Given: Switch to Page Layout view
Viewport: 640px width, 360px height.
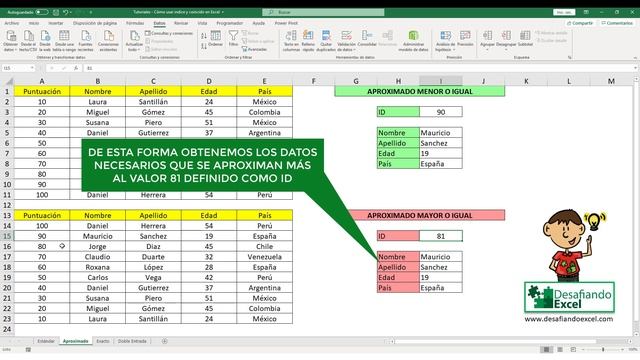Looking at the screenshot, I should coord(560,350).
